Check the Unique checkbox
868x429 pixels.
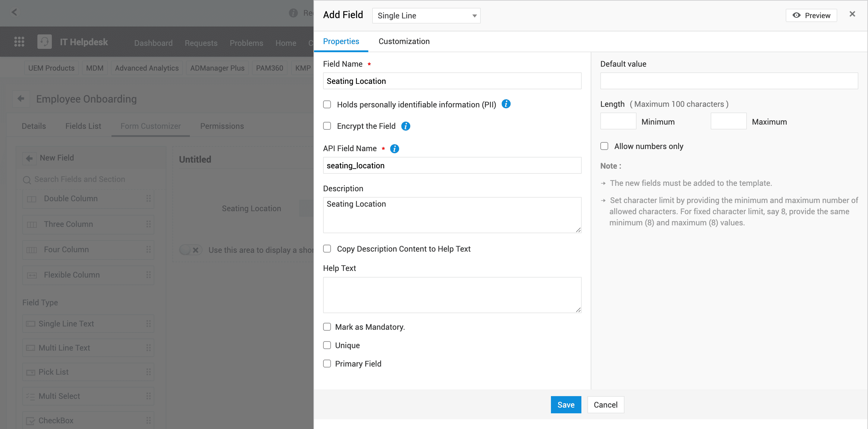pyautogui.click(x=327, y=345)
